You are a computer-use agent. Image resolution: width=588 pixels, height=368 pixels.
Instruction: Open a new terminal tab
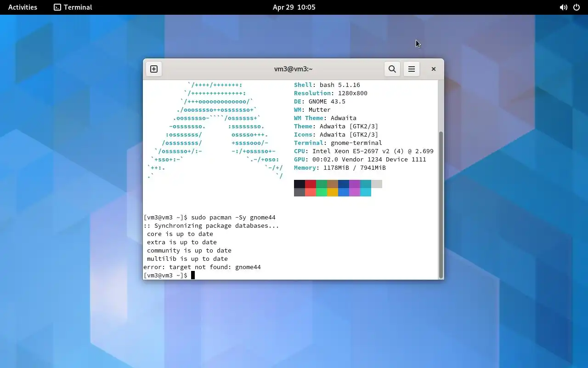154,69
